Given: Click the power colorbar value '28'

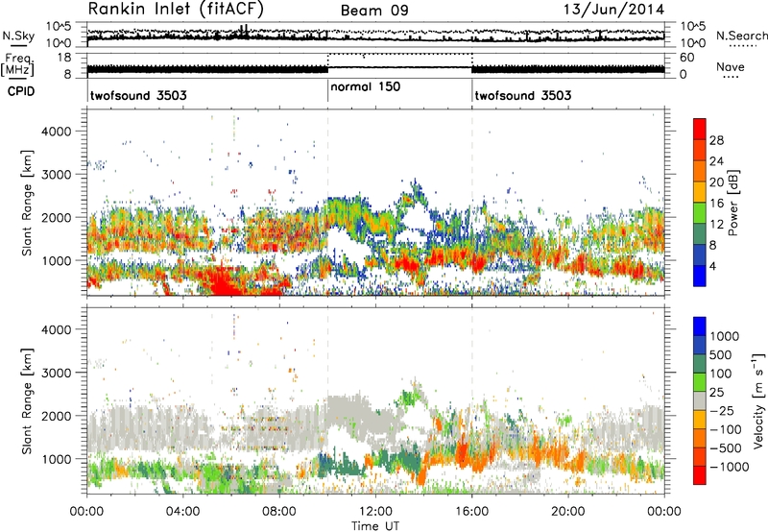Looking at the screenshot, I should pyautogui.click(x=716, y=140).
